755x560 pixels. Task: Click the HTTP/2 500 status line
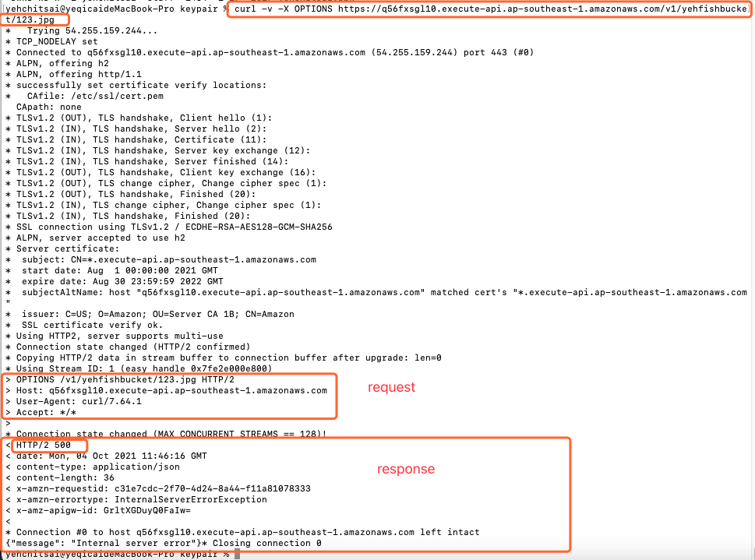click(44, 445)
